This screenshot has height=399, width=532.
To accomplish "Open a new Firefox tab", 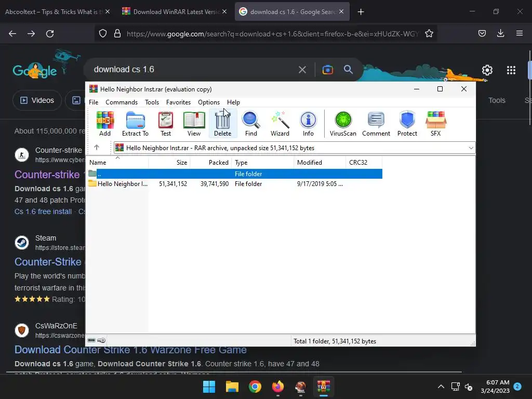I will [361, 12].
